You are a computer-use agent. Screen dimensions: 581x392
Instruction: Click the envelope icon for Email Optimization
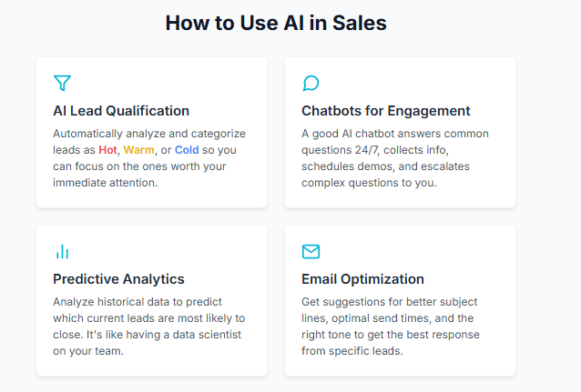(x=311, y=252)
